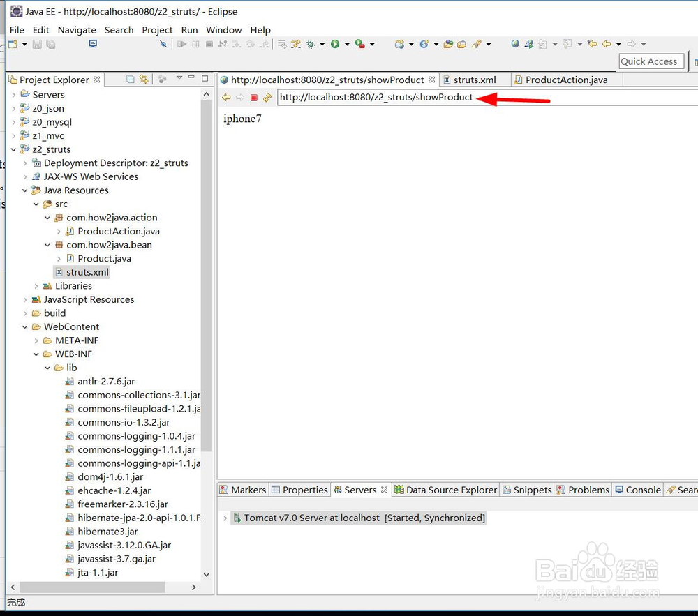The width and height of the screenshot is (698, 616).
Task: Click Project Explorer scroll down arrow
Action: 206,574
